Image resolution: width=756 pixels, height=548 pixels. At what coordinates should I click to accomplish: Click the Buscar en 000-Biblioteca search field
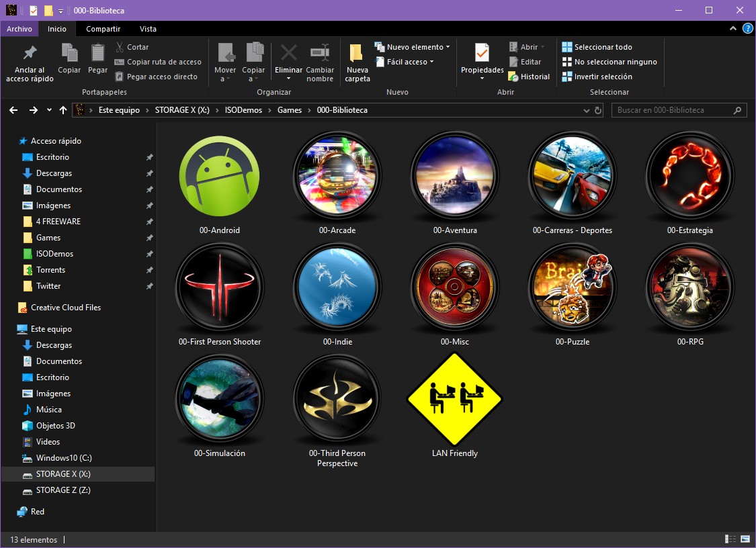click(x=672, y=110)
